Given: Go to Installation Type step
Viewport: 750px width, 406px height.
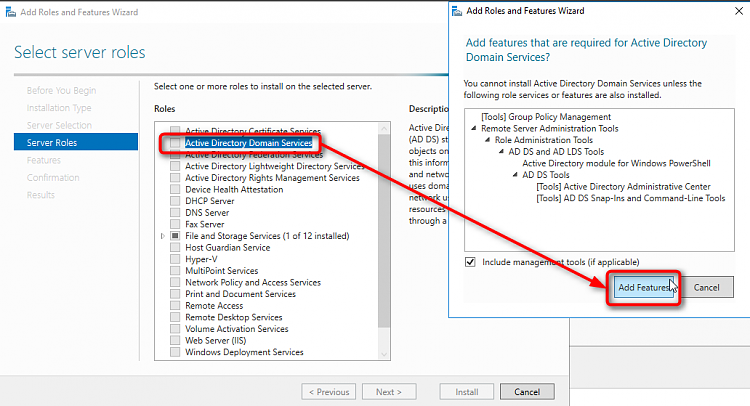Looking at the screenshot, I should (59, 108).
